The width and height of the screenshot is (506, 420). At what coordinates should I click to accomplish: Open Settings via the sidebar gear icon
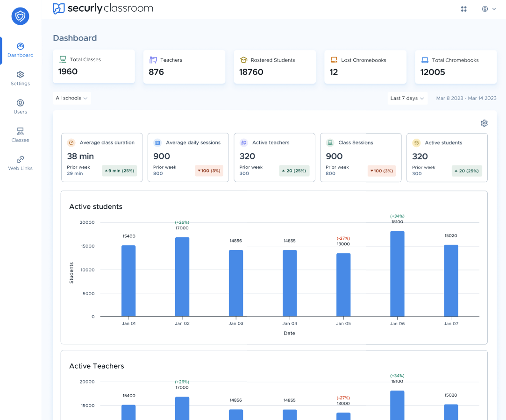tap(21, 75)
